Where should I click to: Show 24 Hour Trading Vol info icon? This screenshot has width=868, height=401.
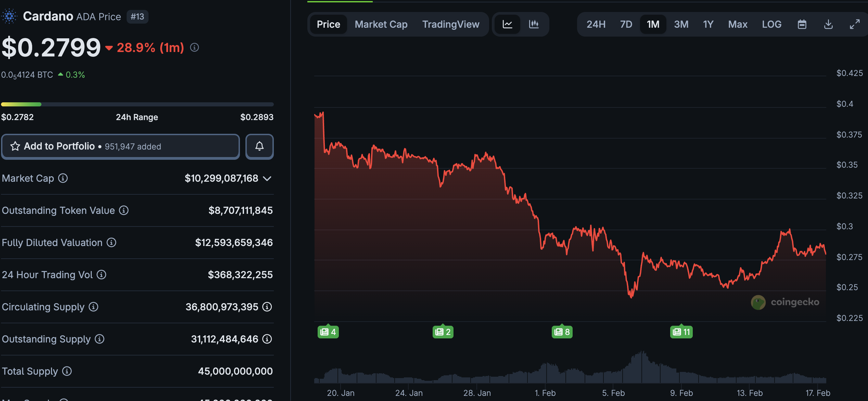pos(101,275)
